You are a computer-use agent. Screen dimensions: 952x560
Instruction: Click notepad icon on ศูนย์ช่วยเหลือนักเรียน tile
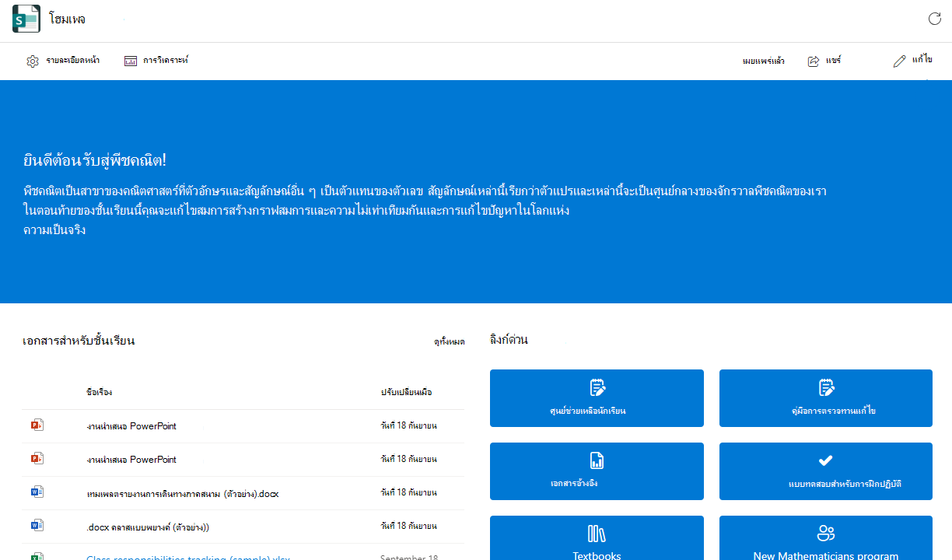[597, 387]
